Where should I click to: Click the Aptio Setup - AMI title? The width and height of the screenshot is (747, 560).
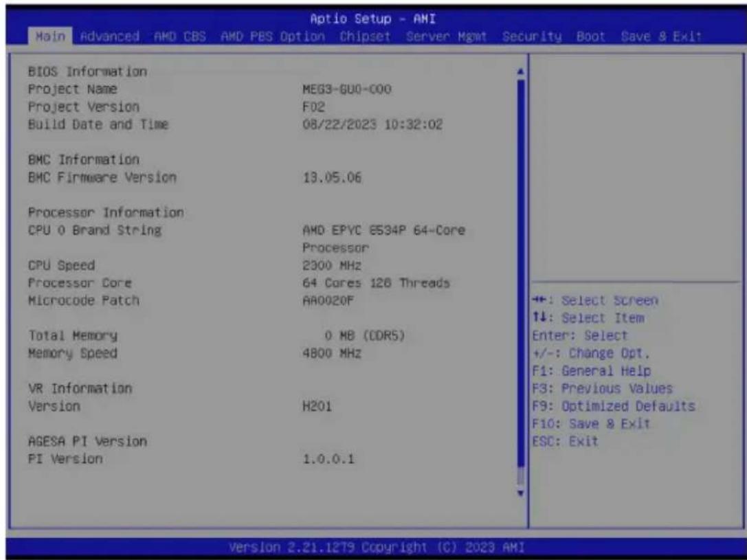[373, 19]
